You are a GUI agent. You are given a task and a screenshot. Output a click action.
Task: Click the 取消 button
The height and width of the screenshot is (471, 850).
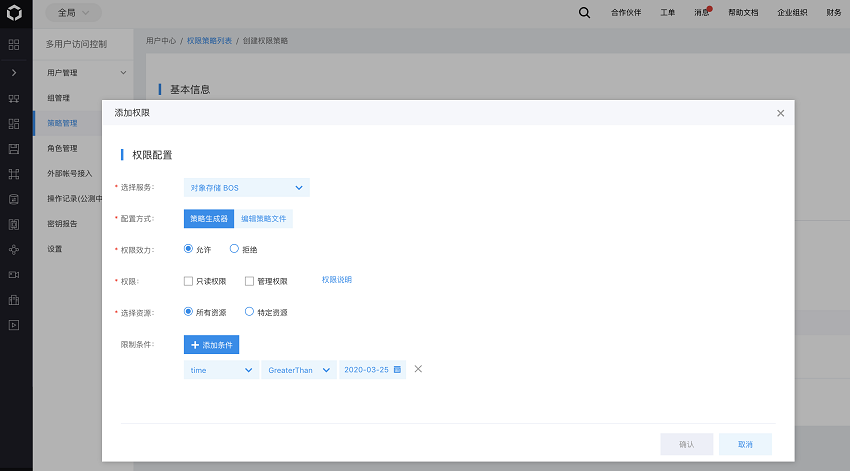coord(745,444)
